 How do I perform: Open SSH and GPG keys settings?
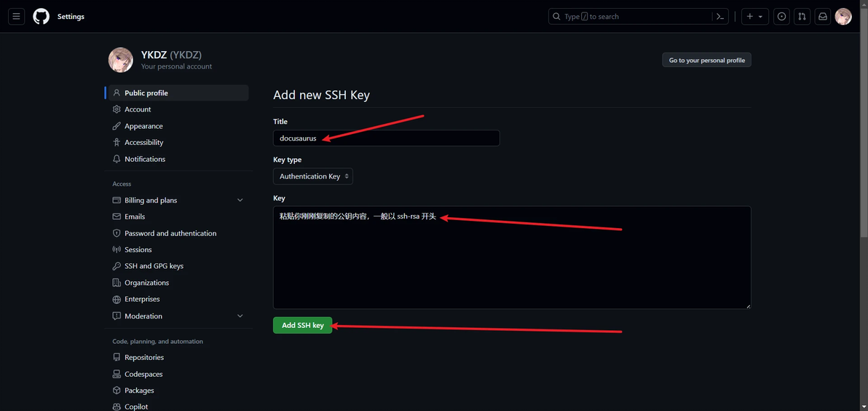pyautogui.click(x=154, y=266)
